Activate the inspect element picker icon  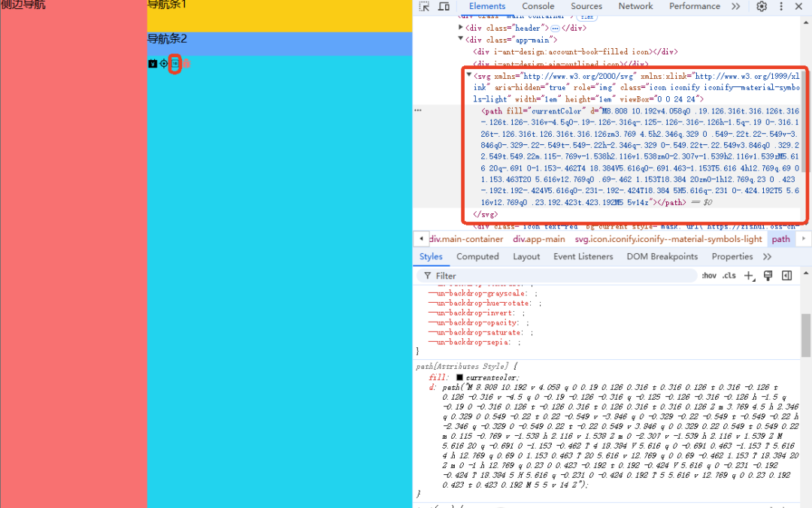click(424, 7)
